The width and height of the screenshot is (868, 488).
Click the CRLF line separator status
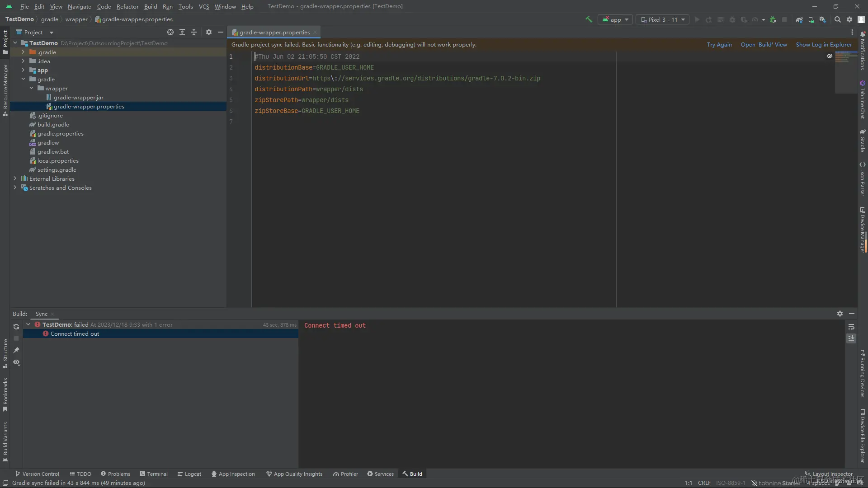click(704, 483)
